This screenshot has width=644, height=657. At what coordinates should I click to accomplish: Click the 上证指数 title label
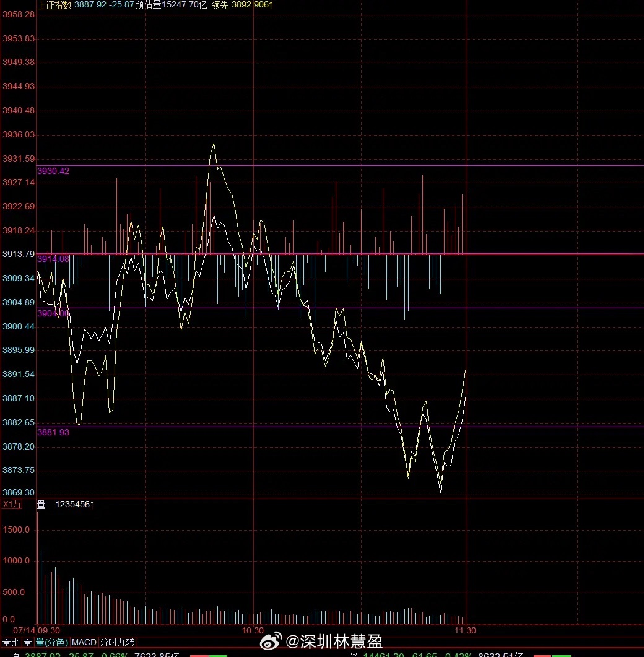pyautogui.click(x=54, y=5)
